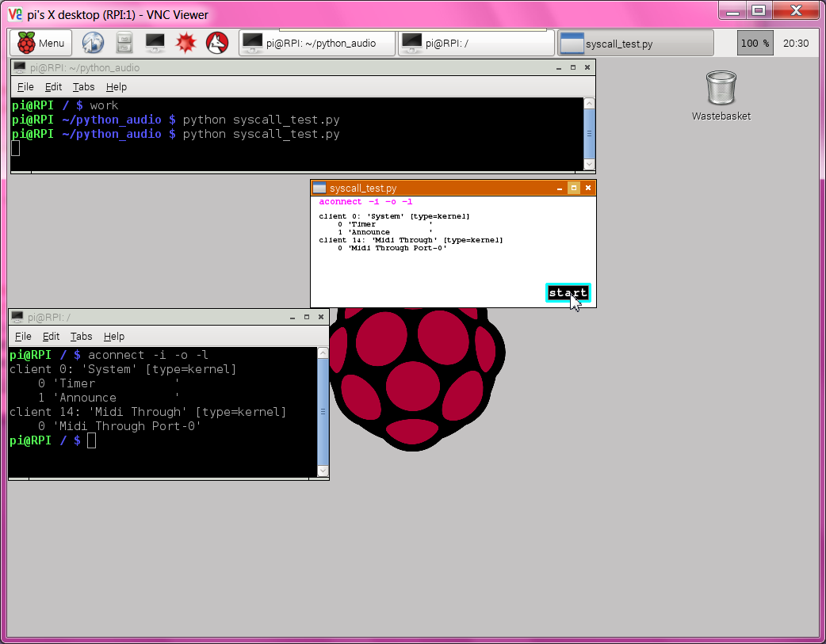Image resolution: width=826 pixels, height=644 pixels.
Task: Launch a new terminal from the panel
Action: point(155,43)
